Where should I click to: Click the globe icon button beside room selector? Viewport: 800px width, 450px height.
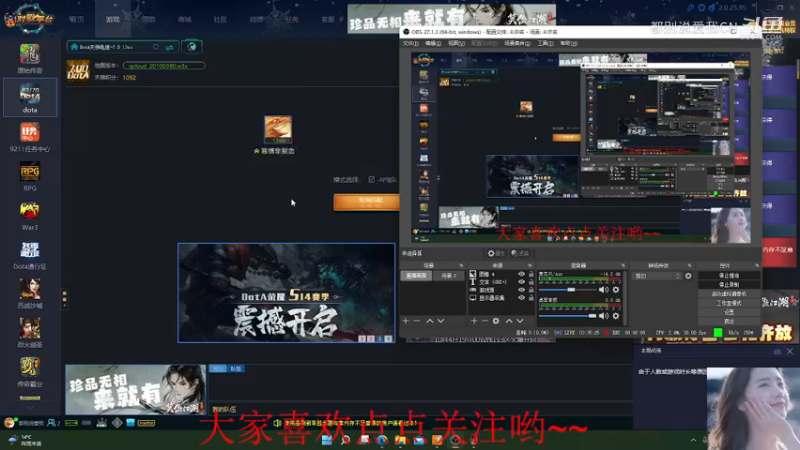pos(192,47)
